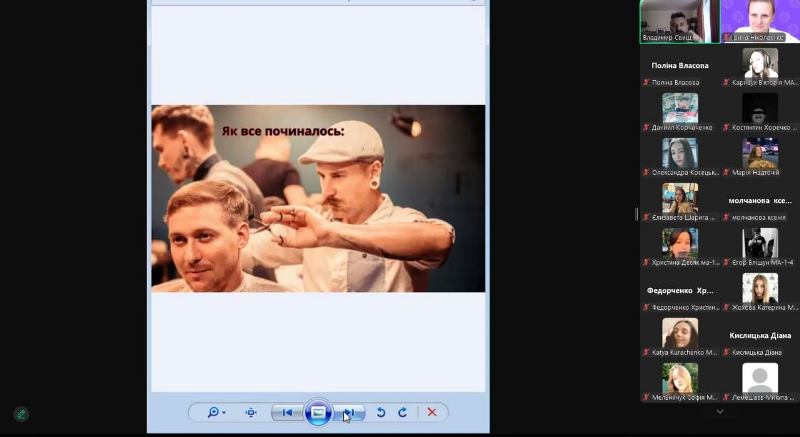
Task: Click the gallery panel resize handle
Action: pos(636,215)
